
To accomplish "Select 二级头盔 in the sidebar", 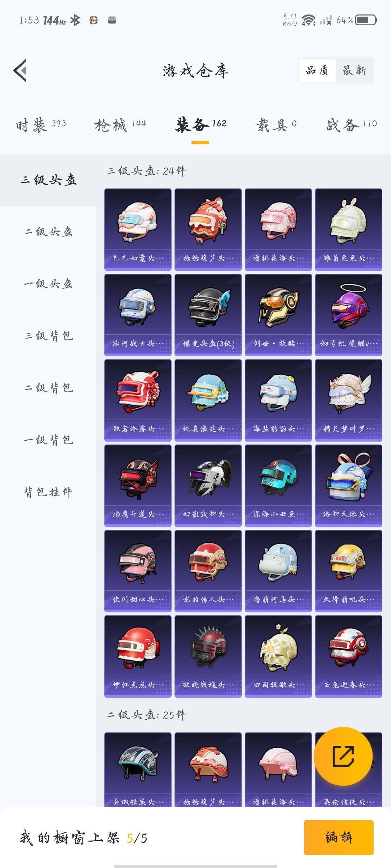I will tap(49, 231).
